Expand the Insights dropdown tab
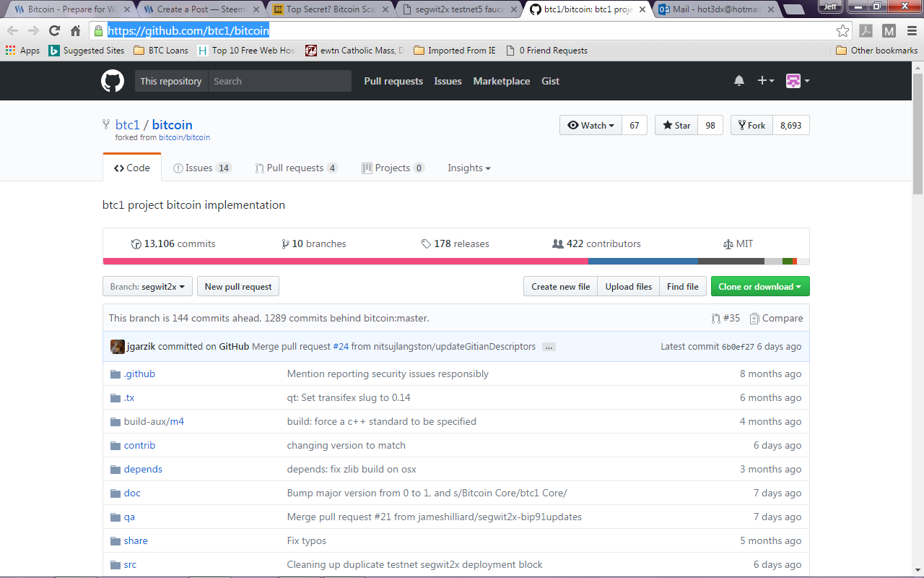 (469, 168)
